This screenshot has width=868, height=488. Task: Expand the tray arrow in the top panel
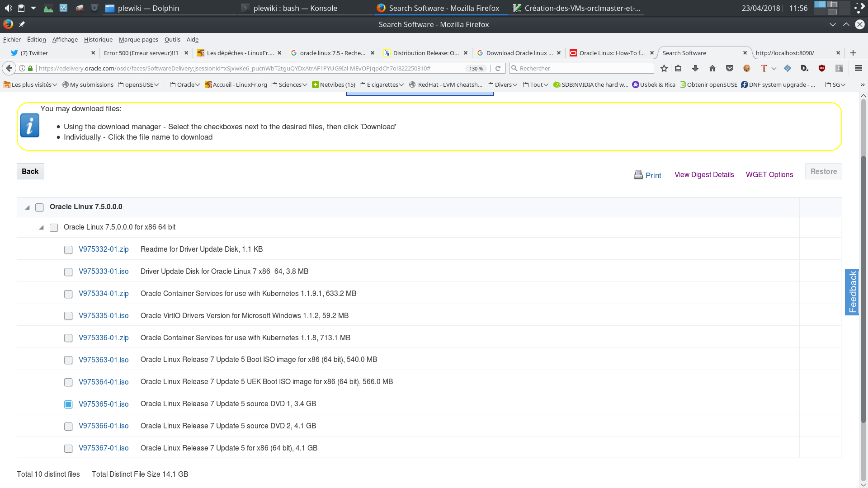33,8
